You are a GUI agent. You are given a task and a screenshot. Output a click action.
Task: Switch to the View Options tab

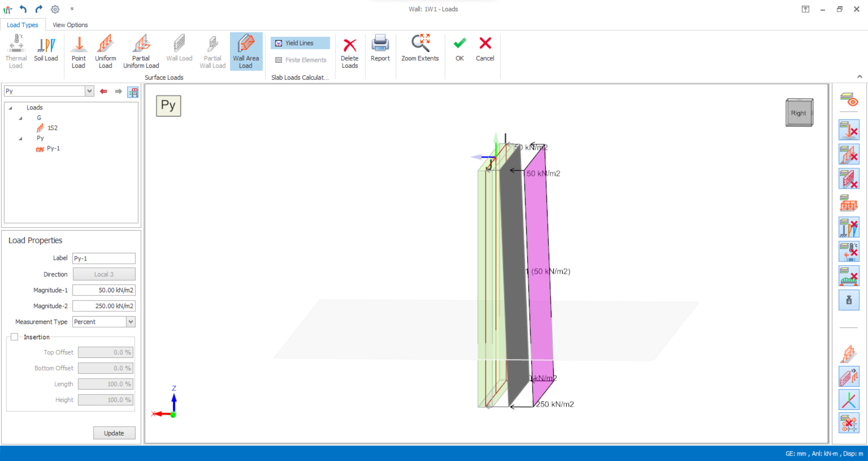click(x=70, y=25)
